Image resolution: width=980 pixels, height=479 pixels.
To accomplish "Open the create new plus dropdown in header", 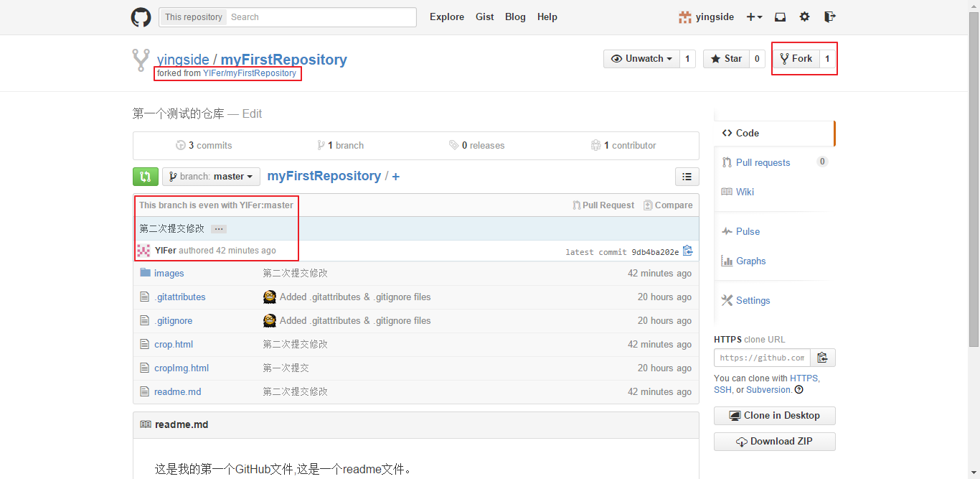I will click(754, 17).
